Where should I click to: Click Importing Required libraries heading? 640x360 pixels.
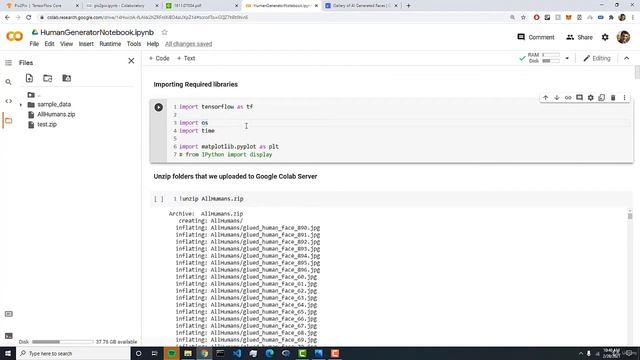[x=196, y=84]
